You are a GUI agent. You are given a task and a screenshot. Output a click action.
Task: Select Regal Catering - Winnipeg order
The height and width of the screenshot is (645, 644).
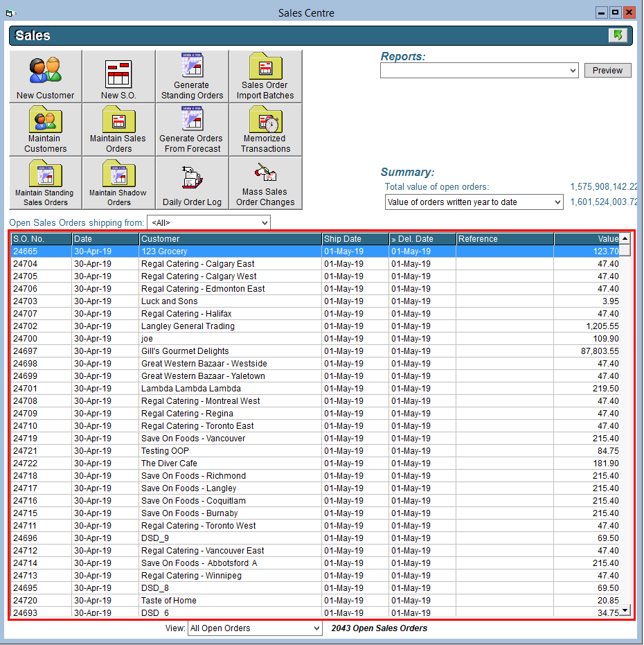(315, 576)
